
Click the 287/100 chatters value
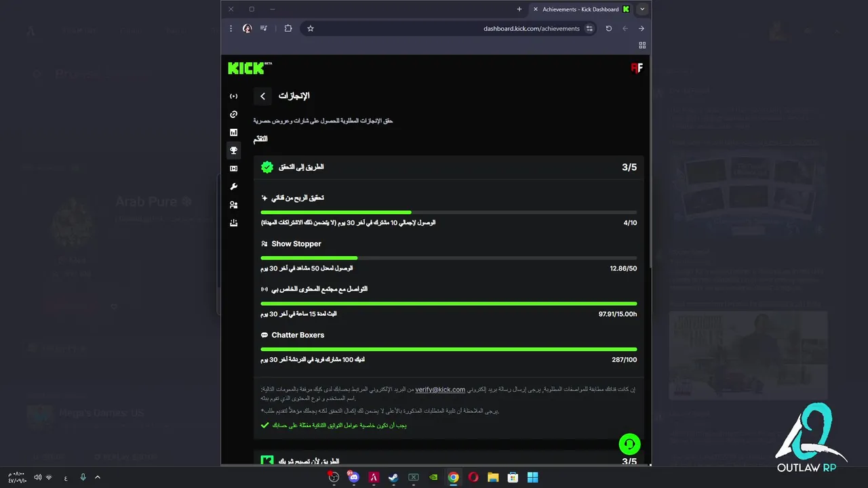pos(625,360)
